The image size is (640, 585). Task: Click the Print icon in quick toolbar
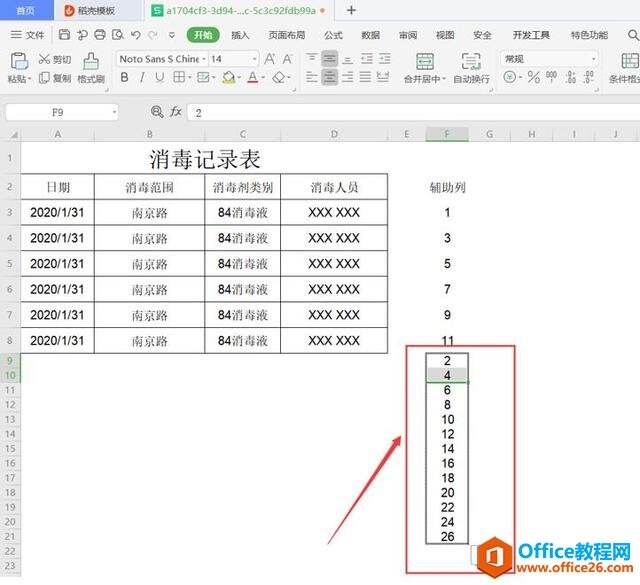[x=100, y=35]
